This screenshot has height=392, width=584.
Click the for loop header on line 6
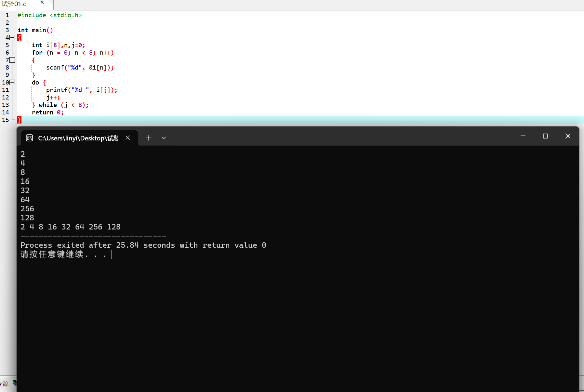[x=73, y=52]
